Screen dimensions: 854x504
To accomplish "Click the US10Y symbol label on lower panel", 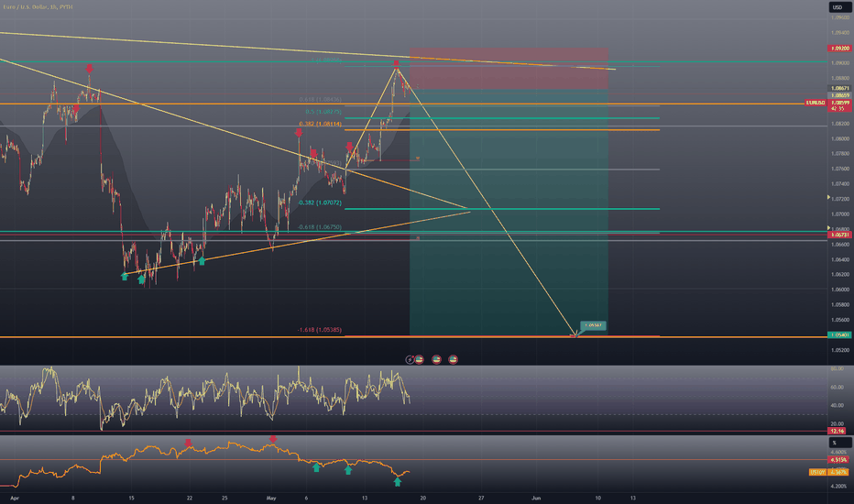I will (817, 472).
